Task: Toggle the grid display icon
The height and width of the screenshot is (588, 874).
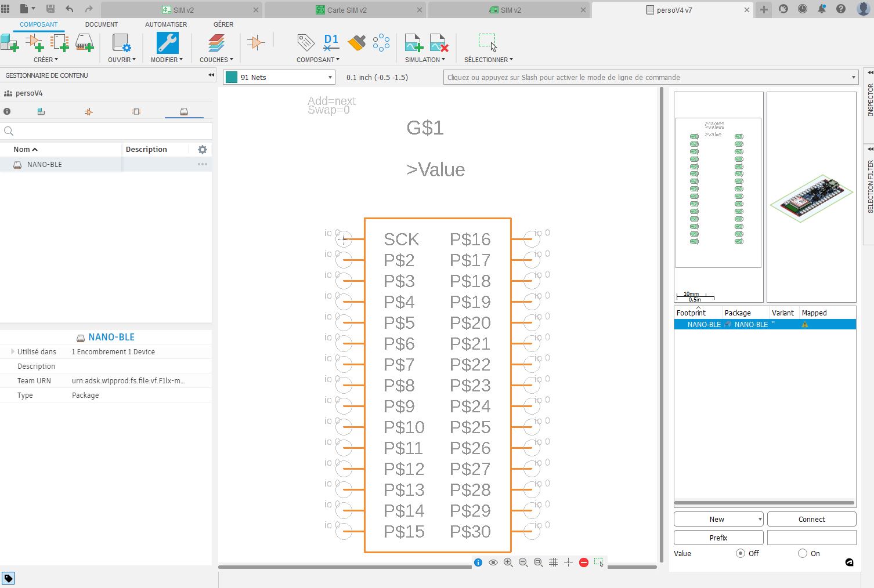Action: tap(553, 562)
